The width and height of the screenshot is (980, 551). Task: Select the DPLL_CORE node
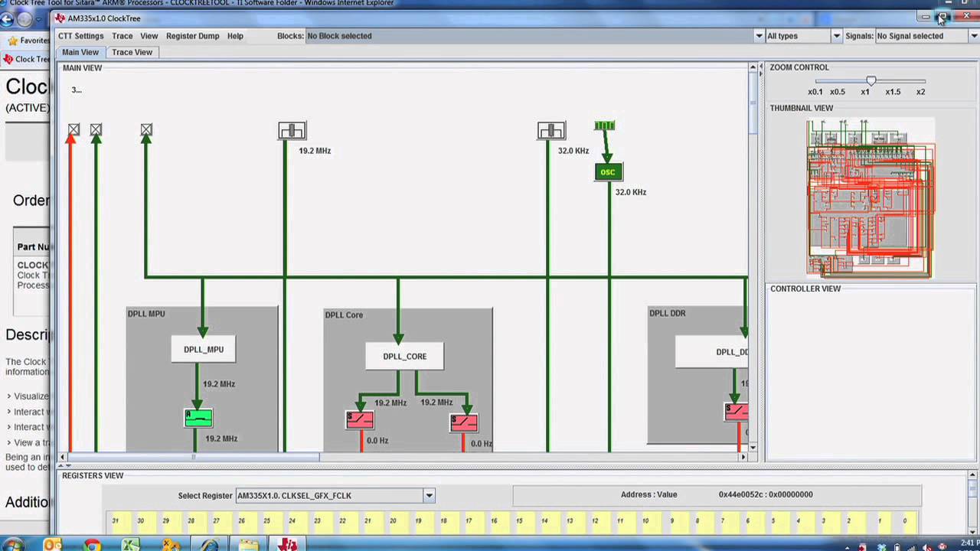click(x=404, y=356)
